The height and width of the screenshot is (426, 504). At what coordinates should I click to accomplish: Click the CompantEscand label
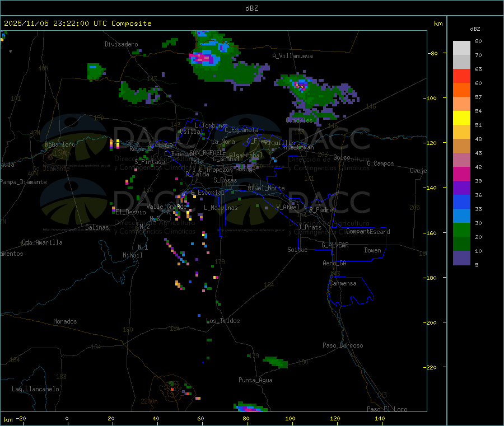click(x=368, y=232)
